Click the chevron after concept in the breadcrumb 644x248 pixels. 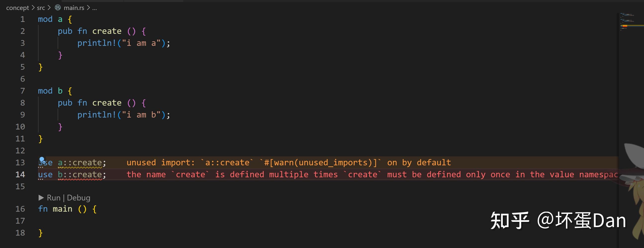pos(33,8)
